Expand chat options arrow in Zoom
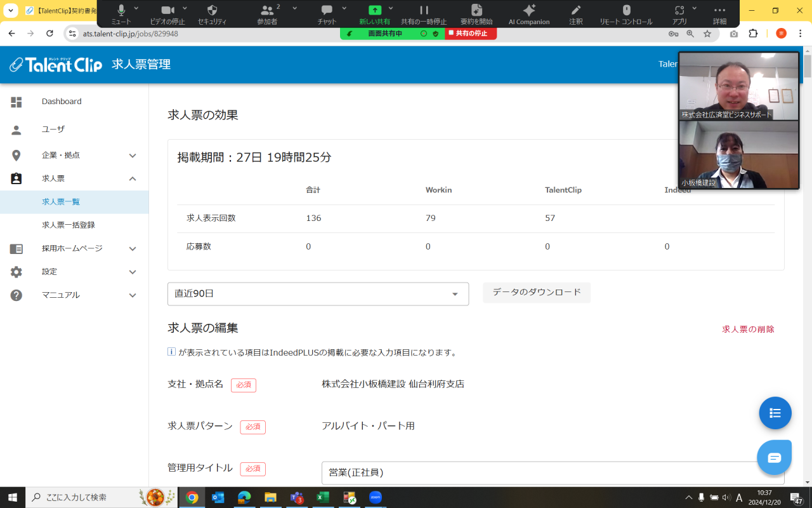The width and height of the screenshot is (812, 508). (344, 8)
